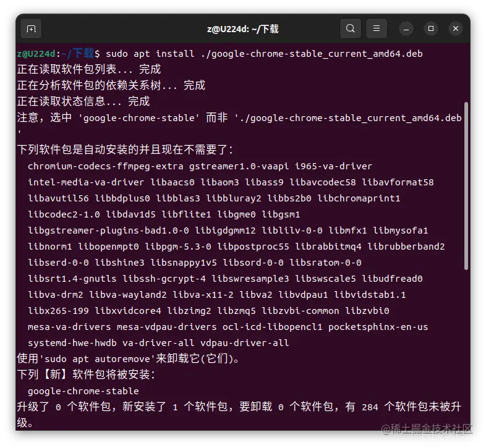Click the package 'libbluray2'

(x=234, y=198)
